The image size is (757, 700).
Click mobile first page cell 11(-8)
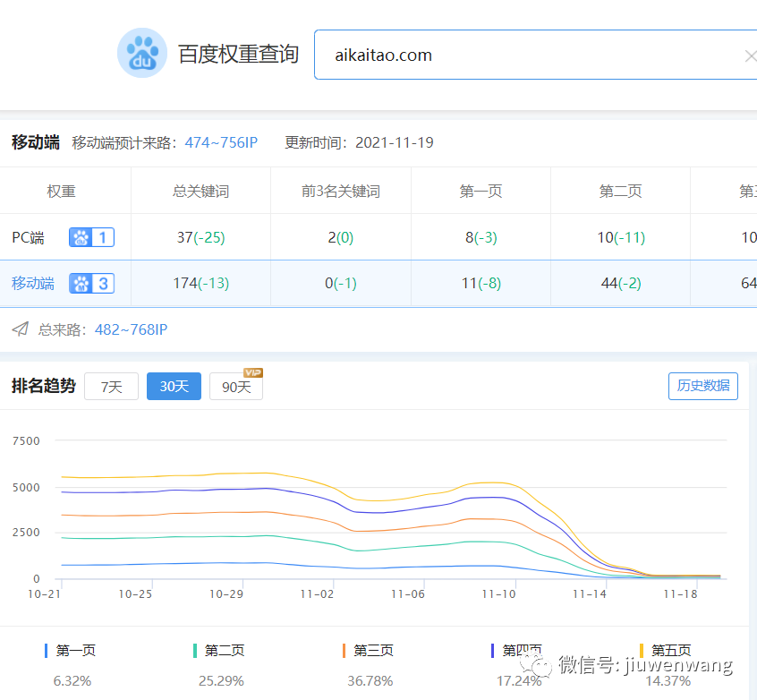coord(481,283)
